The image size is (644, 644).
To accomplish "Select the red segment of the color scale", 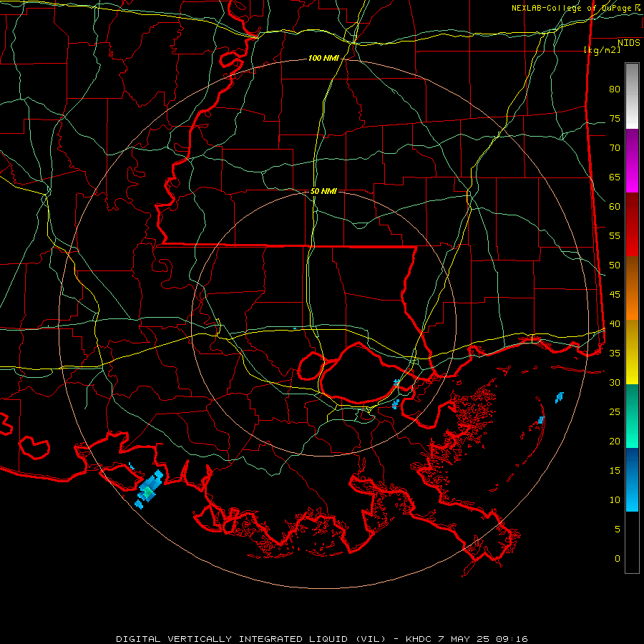I will pos(632,224).
